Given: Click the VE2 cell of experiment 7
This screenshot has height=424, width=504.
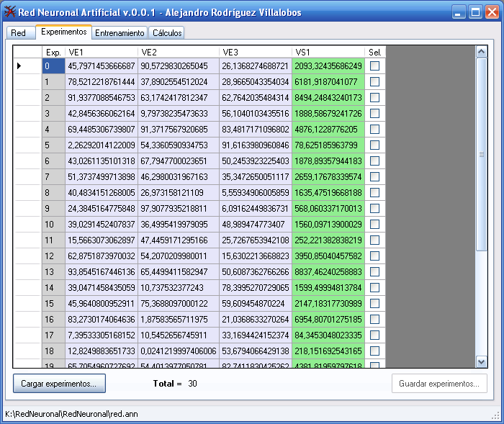Looking at the screenshot, I should click(178, 177).
